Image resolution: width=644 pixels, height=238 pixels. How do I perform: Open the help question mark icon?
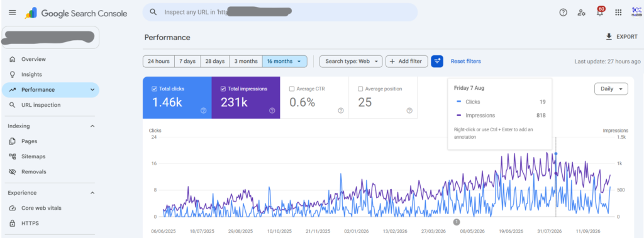(563, 13)
